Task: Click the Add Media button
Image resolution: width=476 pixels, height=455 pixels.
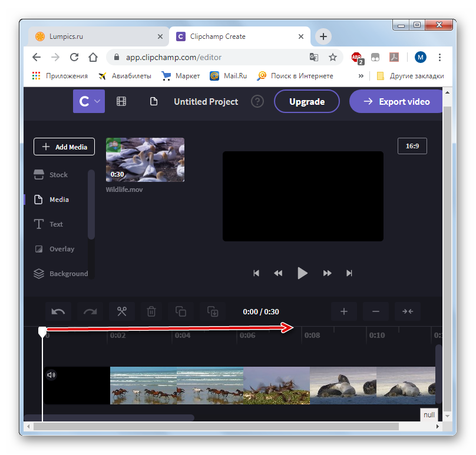Action: click(64, 147)
